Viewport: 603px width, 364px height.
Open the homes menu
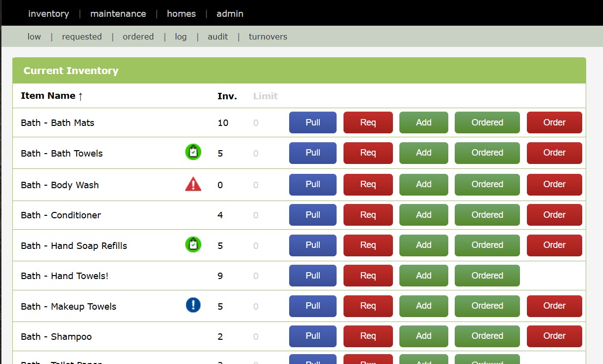click(181, 14)
